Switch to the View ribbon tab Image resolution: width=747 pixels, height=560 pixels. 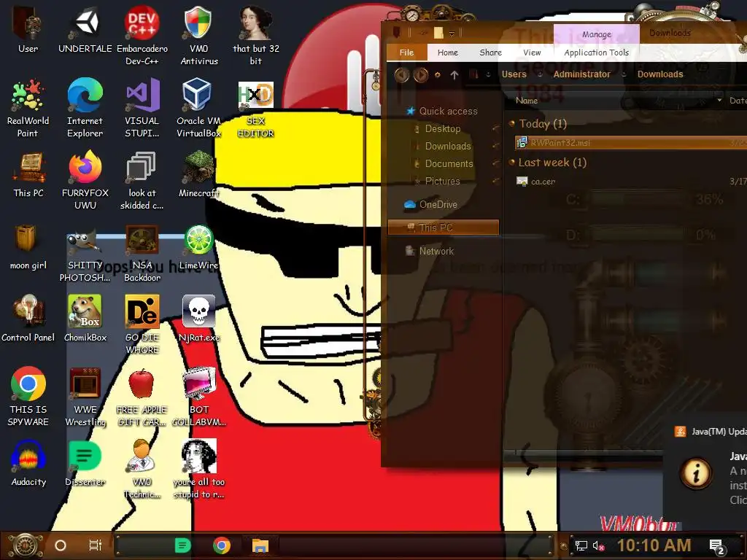[532, 52]
